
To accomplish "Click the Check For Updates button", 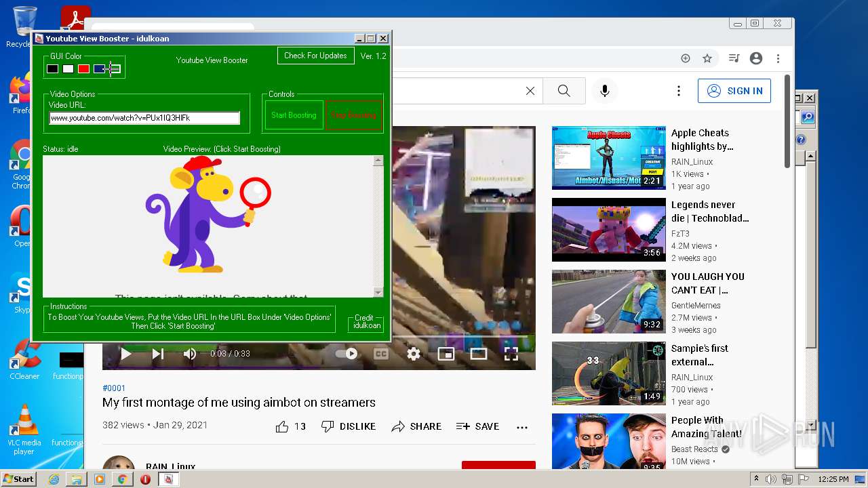I will coord(315,56).
